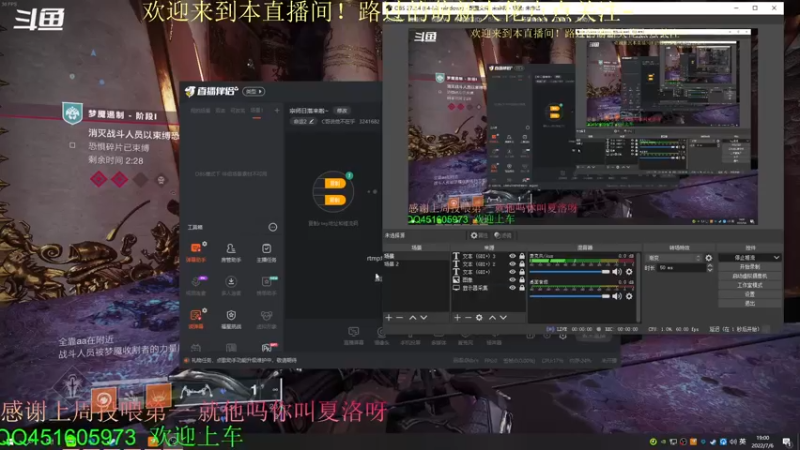Viewport: 800px width, 450px height.
Task: Open scene transition properties gear
Action: pos(709,258)
